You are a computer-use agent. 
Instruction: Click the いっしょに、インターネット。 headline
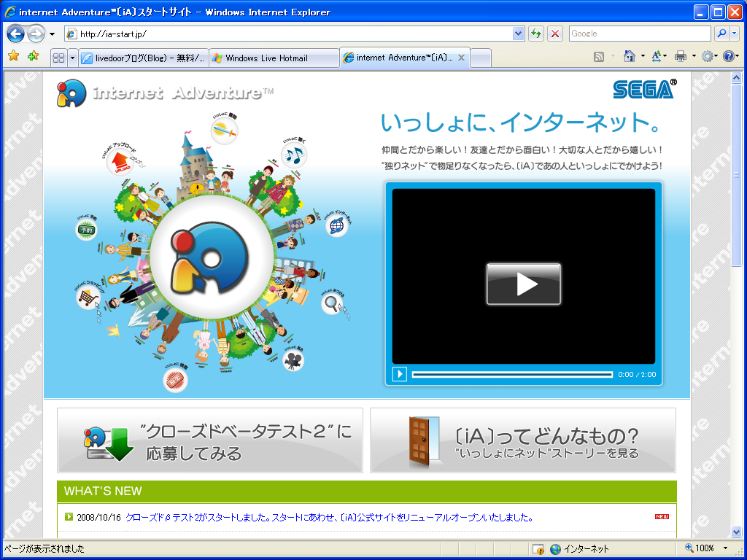coord(521,122)
